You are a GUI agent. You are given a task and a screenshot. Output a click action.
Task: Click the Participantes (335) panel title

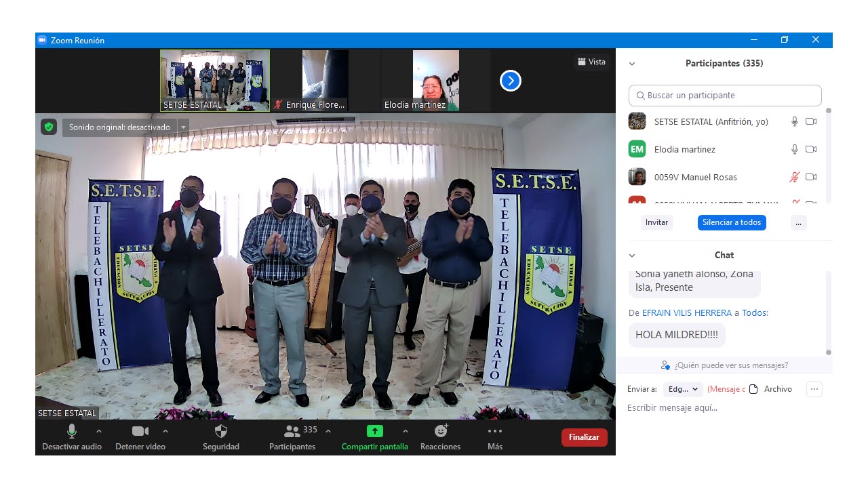click(x=724, y=64)
